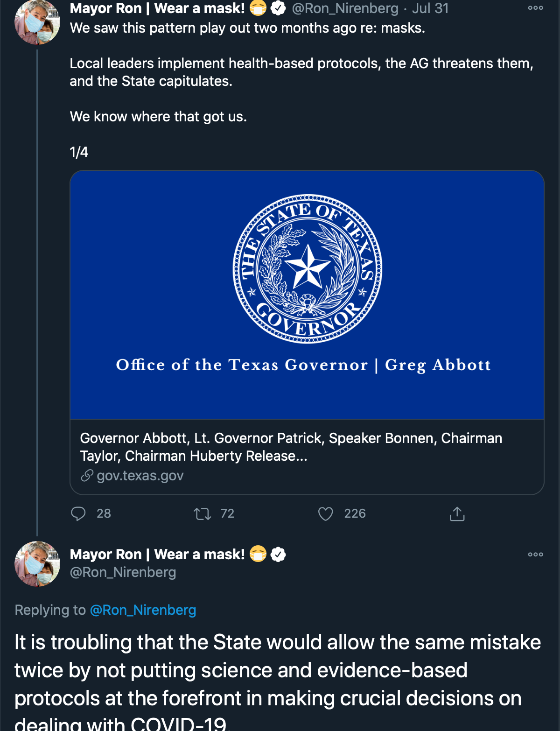This screenshot has width=560, height=731.
Task: Click the Jul 31 tweet timestamp
Action: [x=430, y=8]
